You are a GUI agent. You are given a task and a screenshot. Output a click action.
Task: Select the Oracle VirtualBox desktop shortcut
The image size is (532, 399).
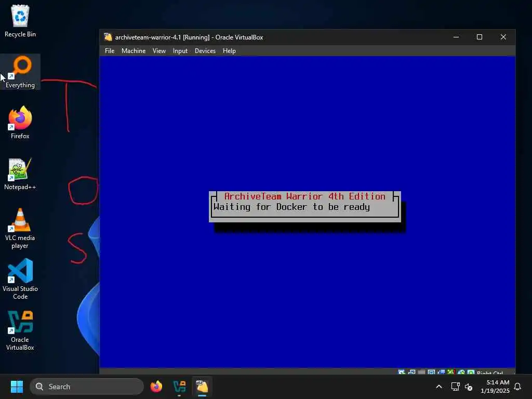tap(20, 330)
